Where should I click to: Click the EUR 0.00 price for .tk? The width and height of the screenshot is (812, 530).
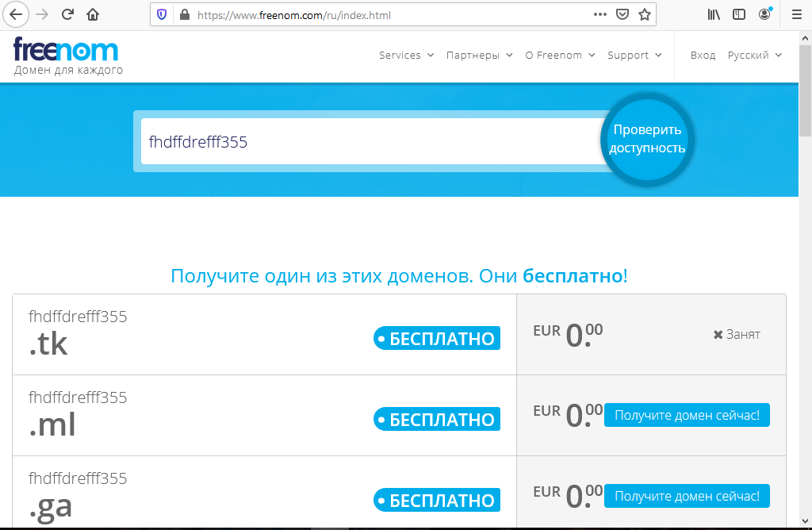(568, 335)
